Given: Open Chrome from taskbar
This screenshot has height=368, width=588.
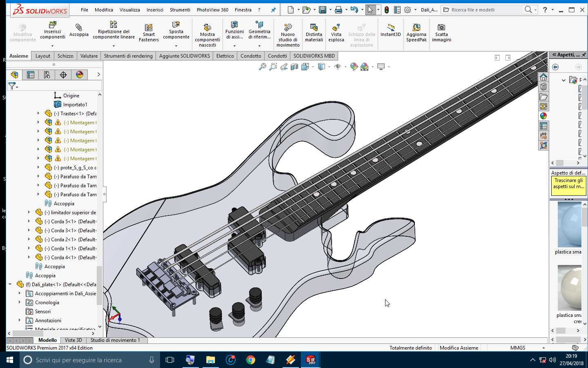Looking at the screenshot, I should click(x=251, y=360).
